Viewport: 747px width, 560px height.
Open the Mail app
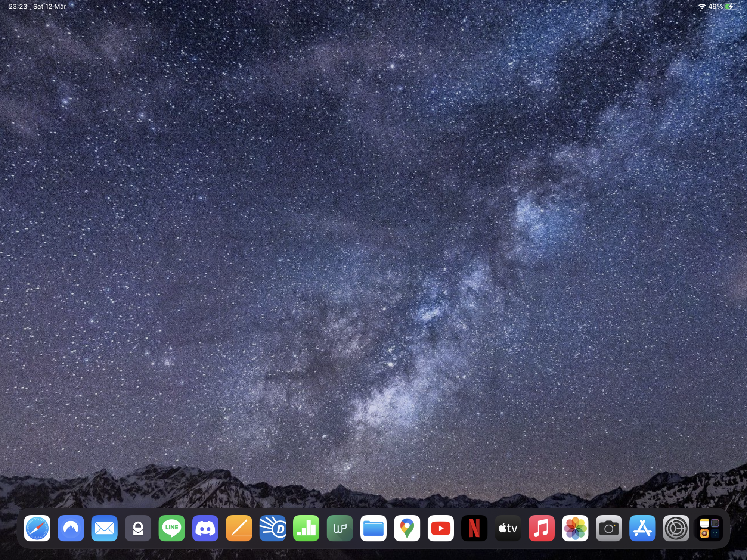pos(104,528)
